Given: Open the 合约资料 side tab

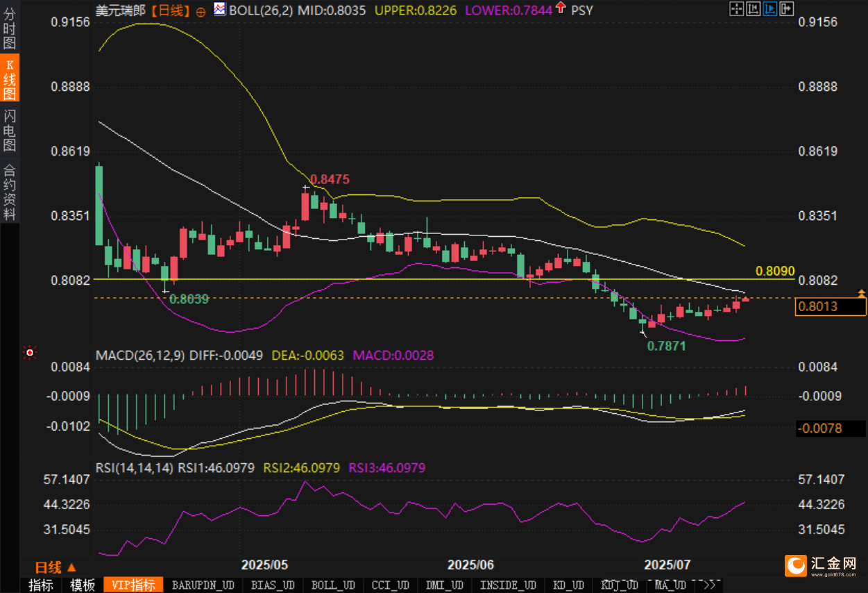Looking at the screenshot, I should (x=10, y=192).
